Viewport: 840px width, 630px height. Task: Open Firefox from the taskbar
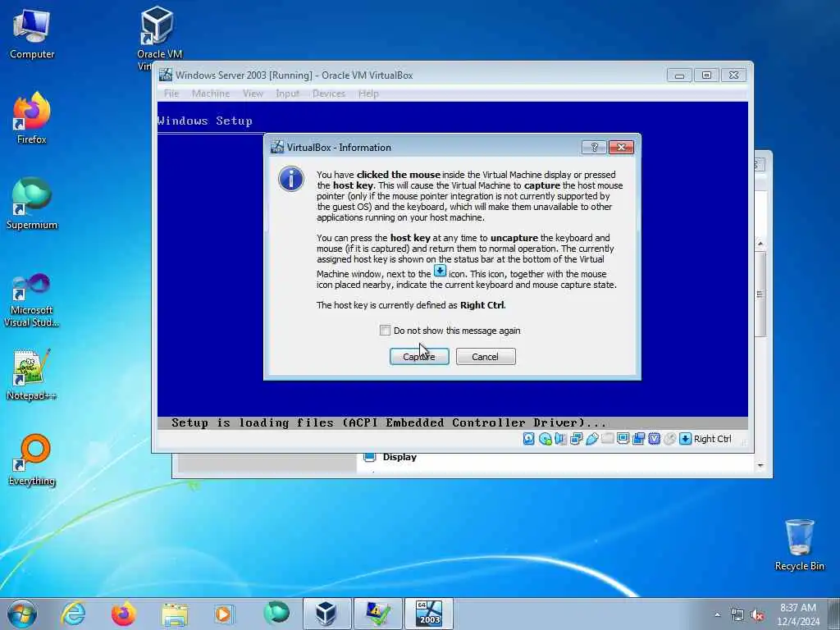124,614
